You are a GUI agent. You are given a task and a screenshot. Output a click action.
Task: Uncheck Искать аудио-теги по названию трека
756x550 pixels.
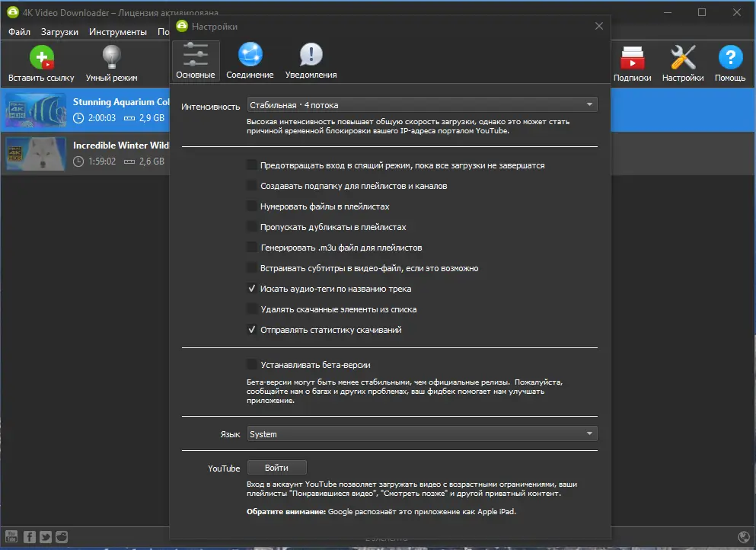tap(252, 289)
